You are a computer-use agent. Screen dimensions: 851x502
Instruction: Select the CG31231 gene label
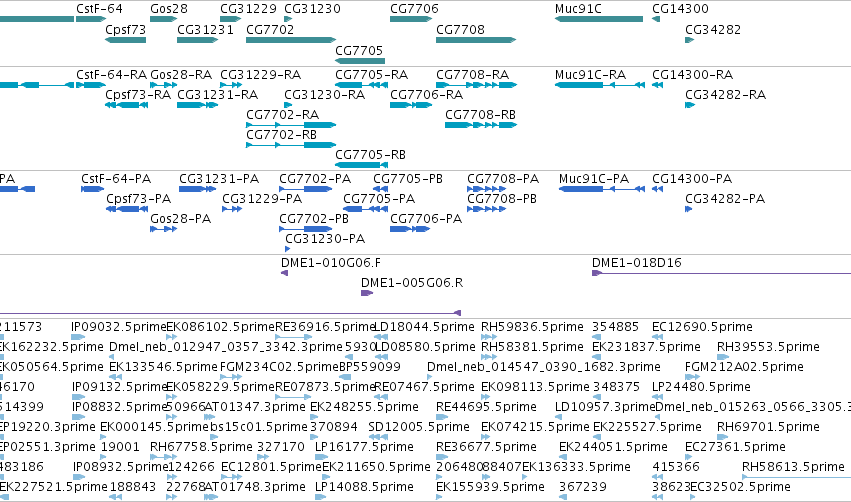tap(205, 30)
